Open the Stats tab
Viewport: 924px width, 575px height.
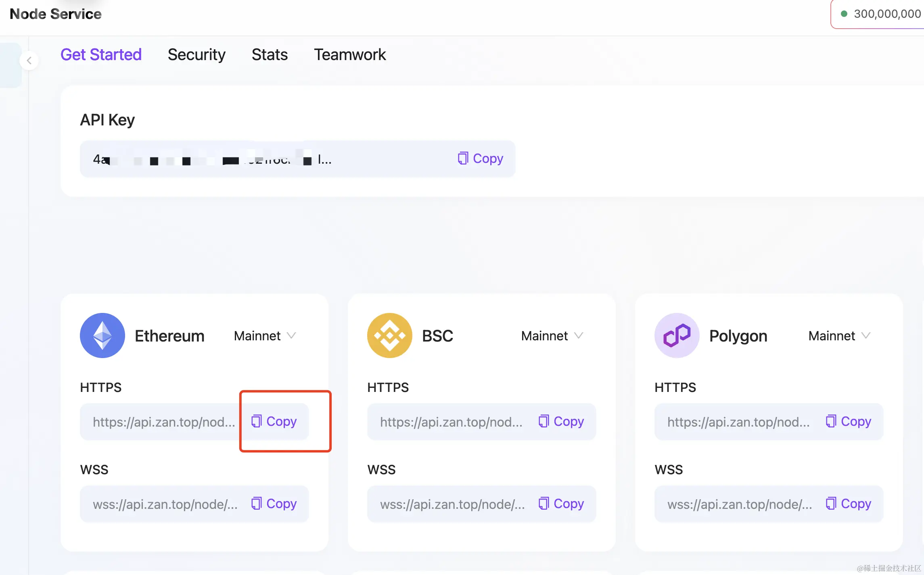270,55
